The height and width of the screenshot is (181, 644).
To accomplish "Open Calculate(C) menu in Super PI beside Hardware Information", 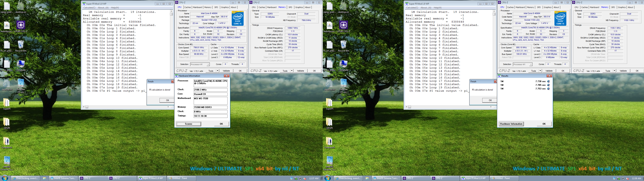I will coord(89,8).
